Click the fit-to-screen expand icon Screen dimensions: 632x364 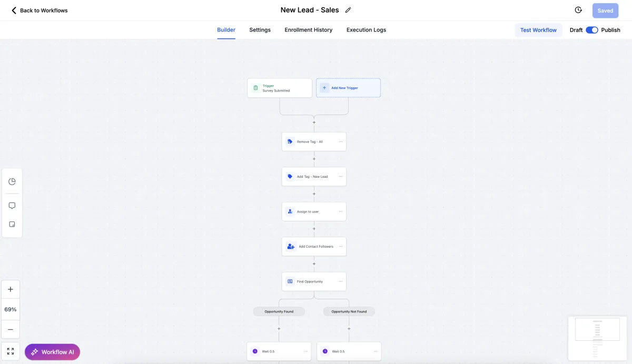click(11, 351)
